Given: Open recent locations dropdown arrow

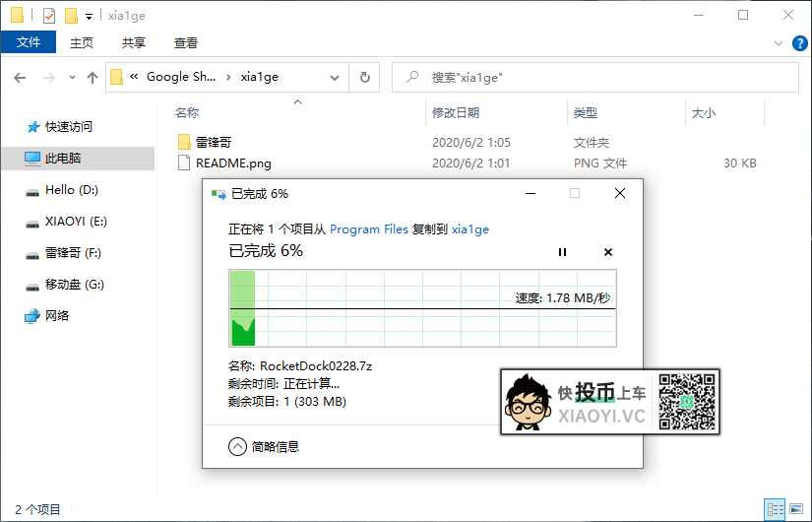Looking at the screenshot, I should (x=72, y=78).
